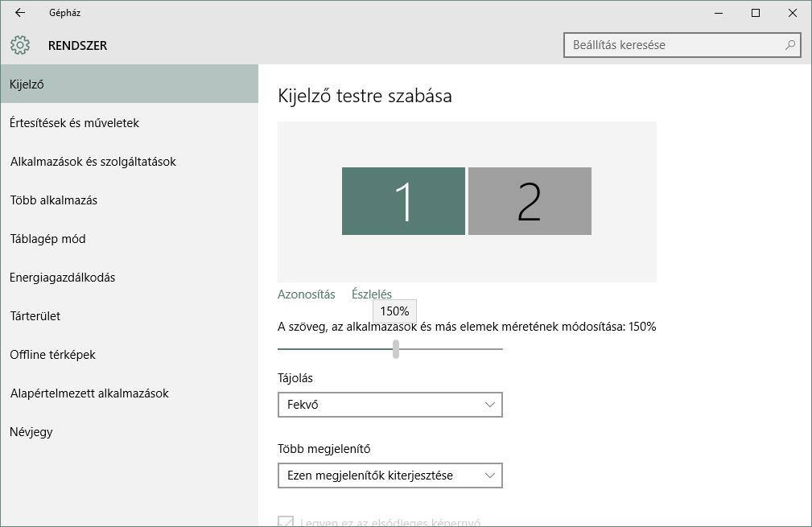Select display monitor 2 thumbnail
Screen dimensions: 812x527
[x=530, y=201]
